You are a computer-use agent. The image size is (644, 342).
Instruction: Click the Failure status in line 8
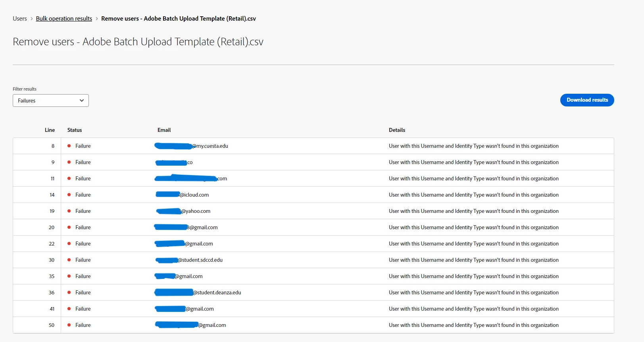83,146
